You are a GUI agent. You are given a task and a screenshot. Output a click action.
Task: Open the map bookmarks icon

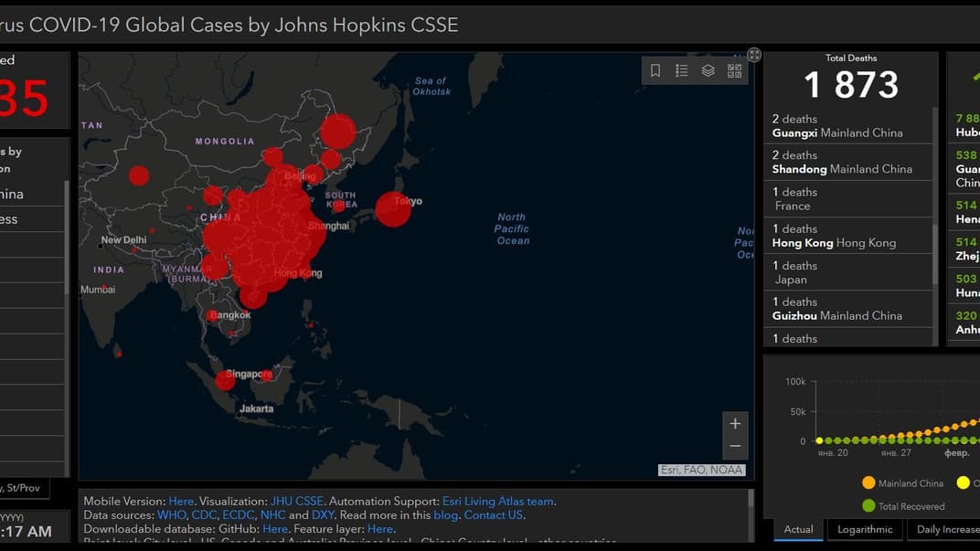(655, 70)
